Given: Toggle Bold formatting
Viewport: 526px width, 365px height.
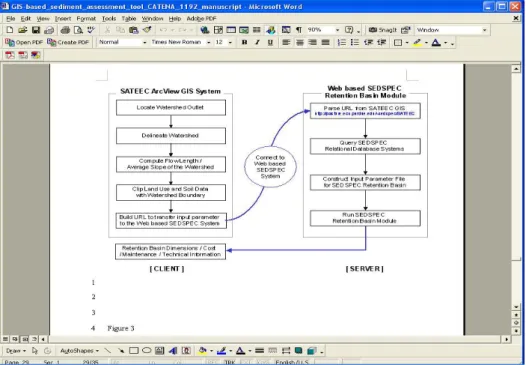Looking at the screenshot, I should click(244, 43).
